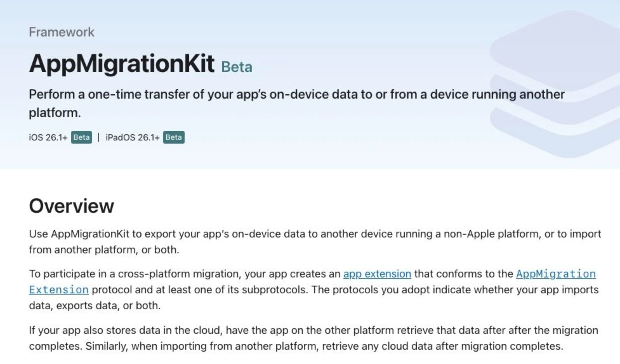This screenshot has width=620, height=364.
Task: Click the Beta badge next to iPadOS 26.1+
Action: click(174, 137)
